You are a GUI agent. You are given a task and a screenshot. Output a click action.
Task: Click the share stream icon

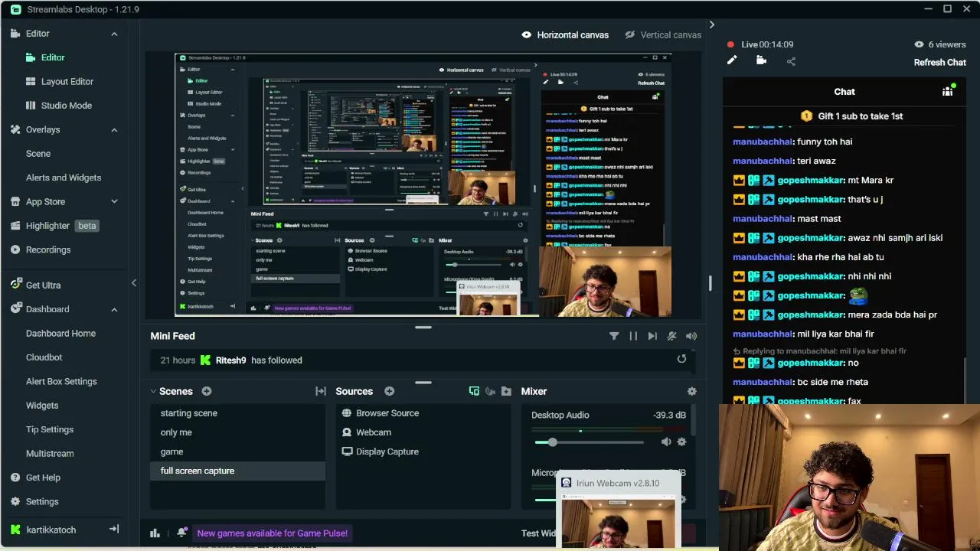791,61
